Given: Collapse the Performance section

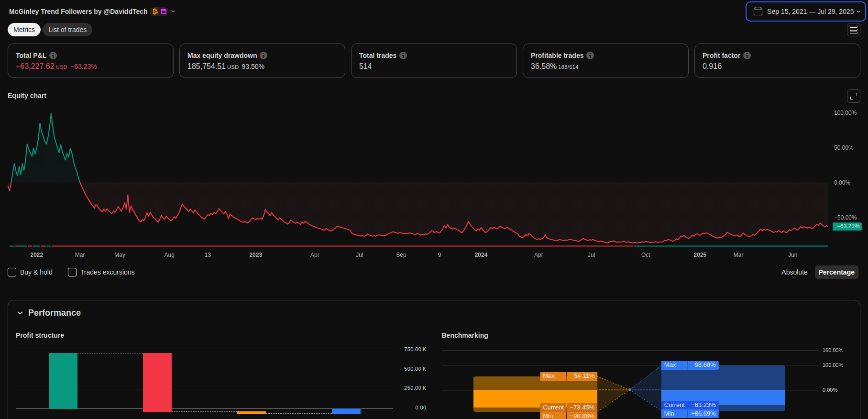Looking at the screenshot, I should (x=20, y=313).
